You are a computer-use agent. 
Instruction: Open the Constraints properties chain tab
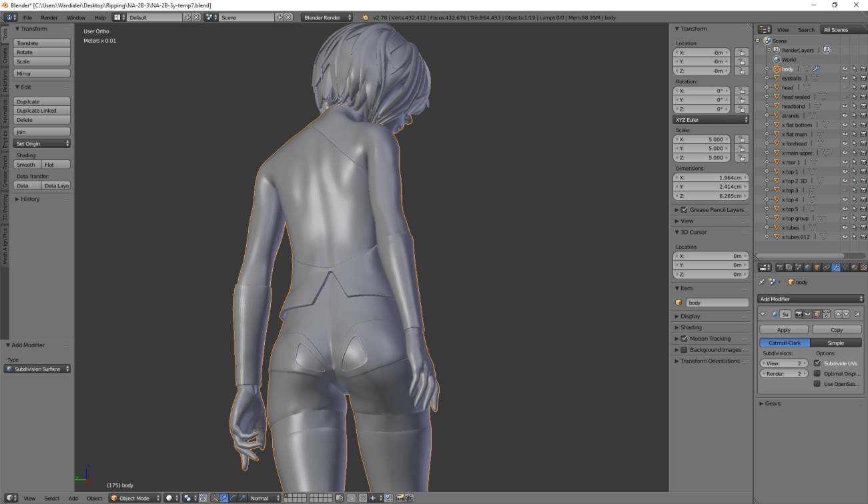point(827,267)
